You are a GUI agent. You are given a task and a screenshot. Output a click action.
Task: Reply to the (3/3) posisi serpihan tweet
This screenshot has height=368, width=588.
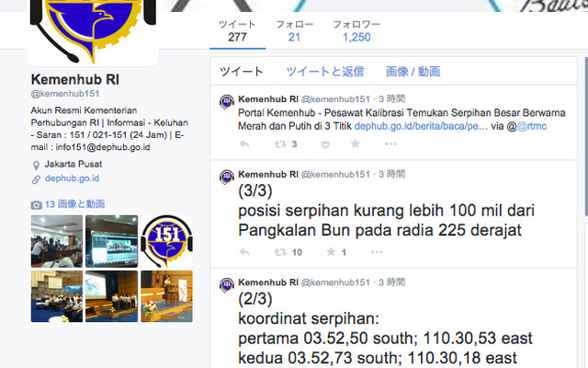(x=244, y=252)
